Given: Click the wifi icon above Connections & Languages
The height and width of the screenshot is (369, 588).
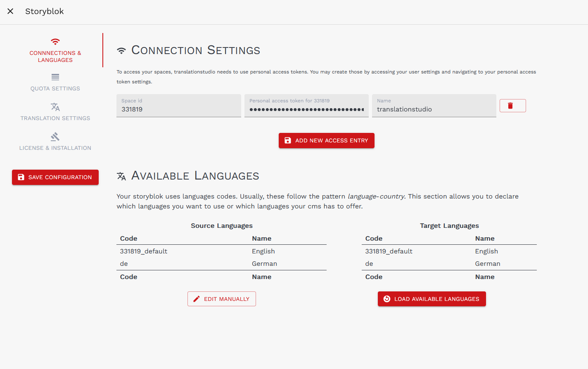Looking at the screenshot, I should [x=55, y=42].
